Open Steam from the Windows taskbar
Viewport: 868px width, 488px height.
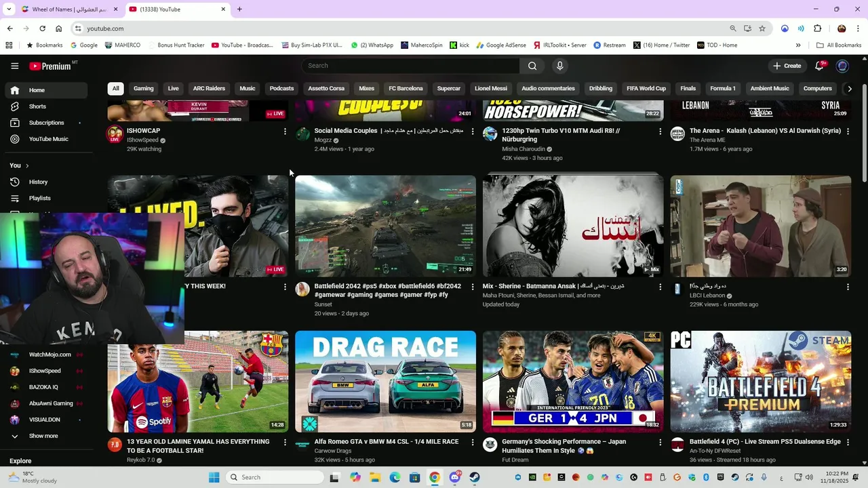475,477
